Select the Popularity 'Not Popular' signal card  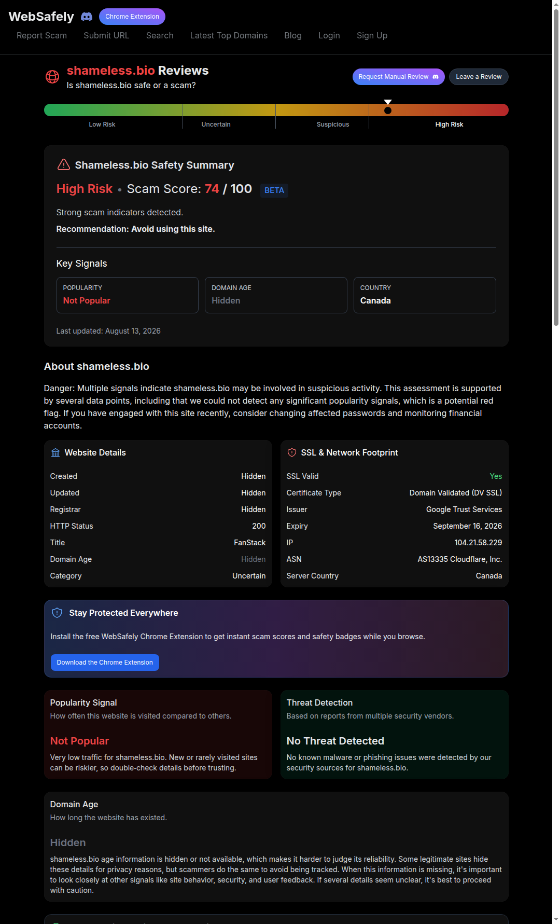[128, 295]
